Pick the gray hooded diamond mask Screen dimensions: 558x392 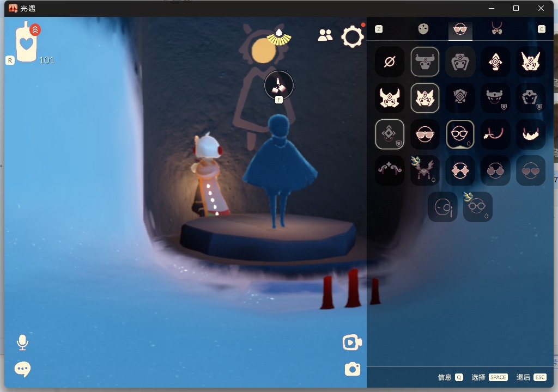(x=460, y=62)
